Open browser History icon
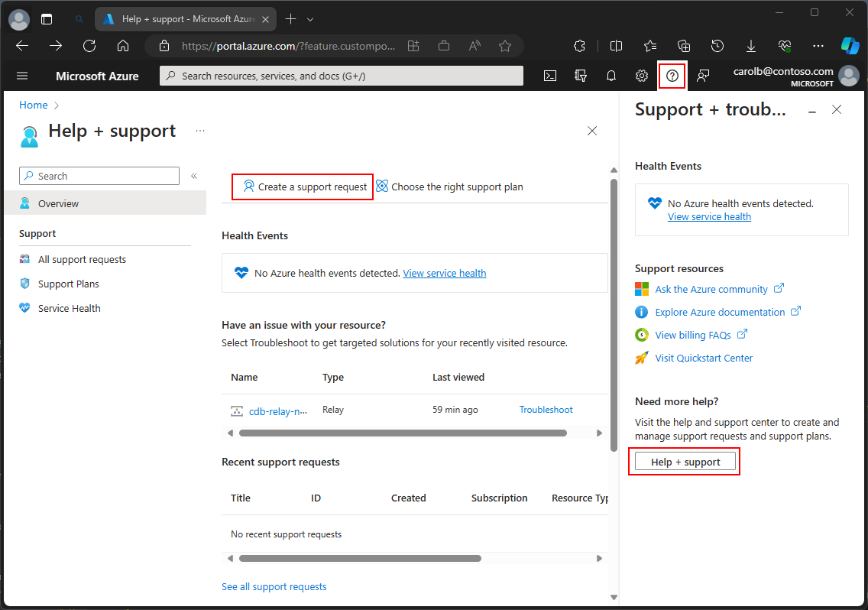 tap(717, 46)
